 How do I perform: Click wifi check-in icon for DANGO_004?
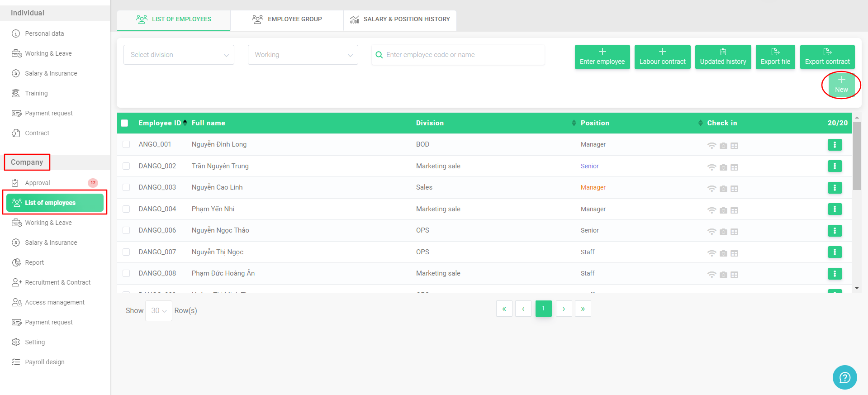(x=711, y=210)
